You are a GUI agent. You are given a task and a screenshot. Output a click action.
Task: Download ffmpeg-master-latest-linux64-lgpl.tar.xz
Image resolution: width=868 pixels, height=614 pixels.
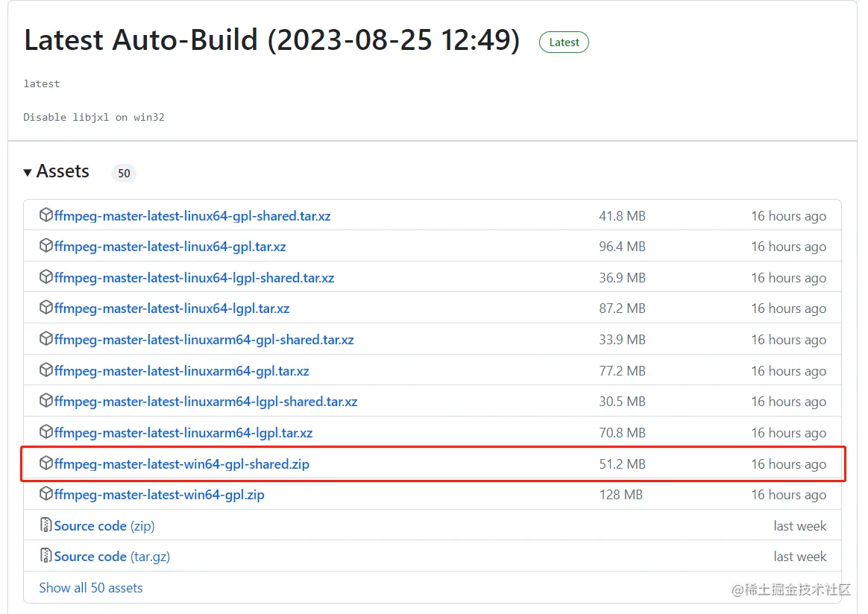click(172, 308)
